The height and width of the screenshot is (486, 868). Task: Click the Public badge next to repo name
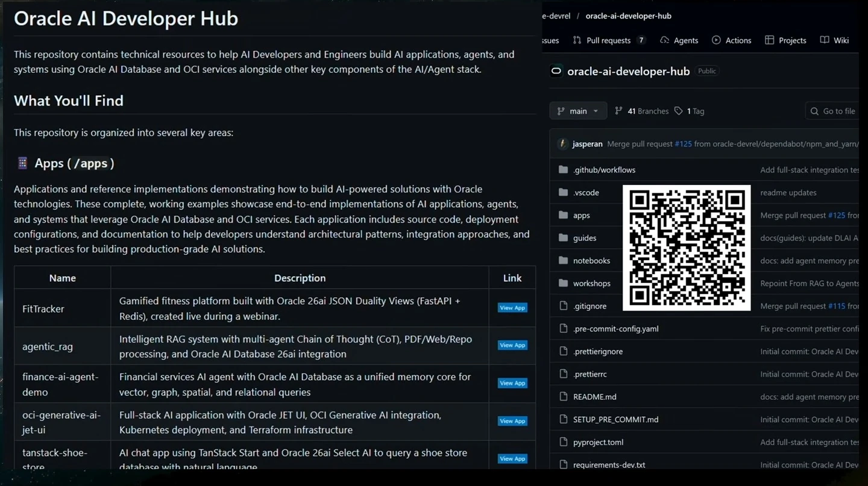coord(707,71)
